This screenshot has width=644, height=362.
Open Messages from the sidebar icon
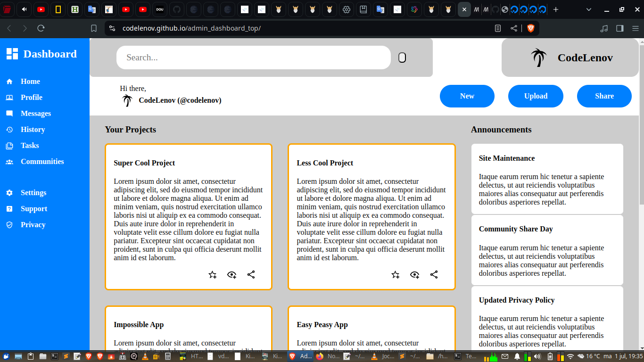click(x=9, y=113)
